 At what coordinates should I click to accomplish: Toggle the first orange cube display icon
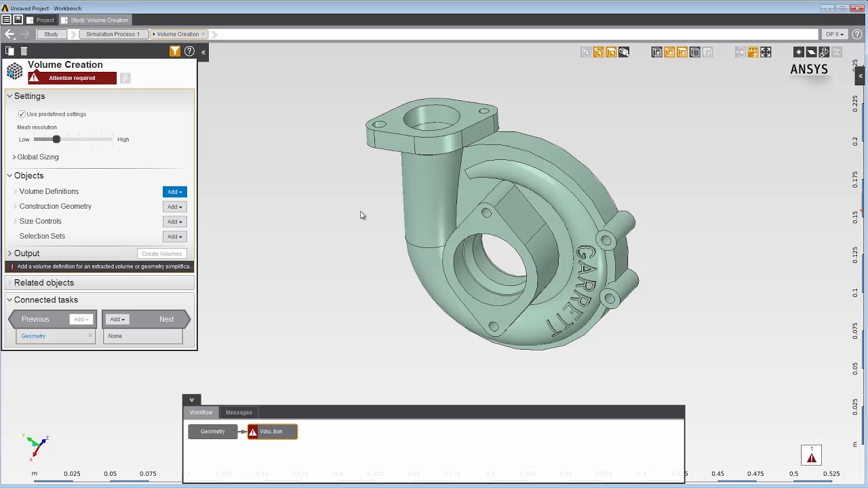pyautogui.click(x=669, y=52)
